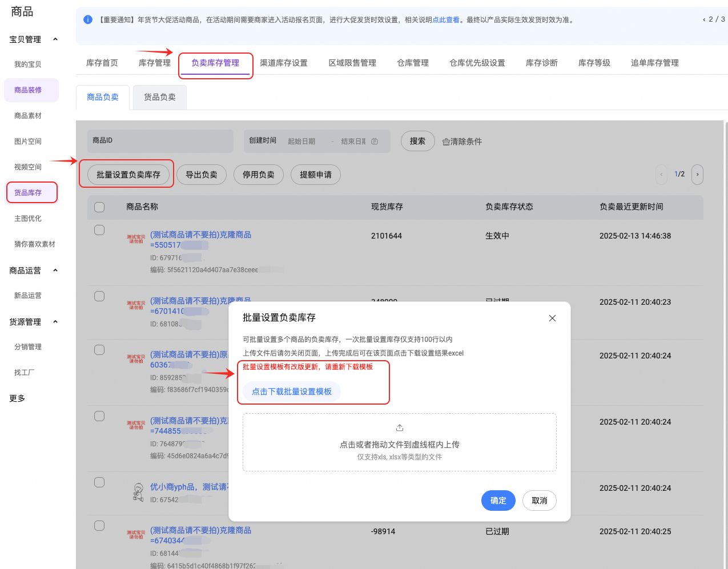Image resolution: width=728 pixels, height=569 pixels.
Task: Go to previous notice with left arrow
Action: pyautogui.click(x=703, y=19)
